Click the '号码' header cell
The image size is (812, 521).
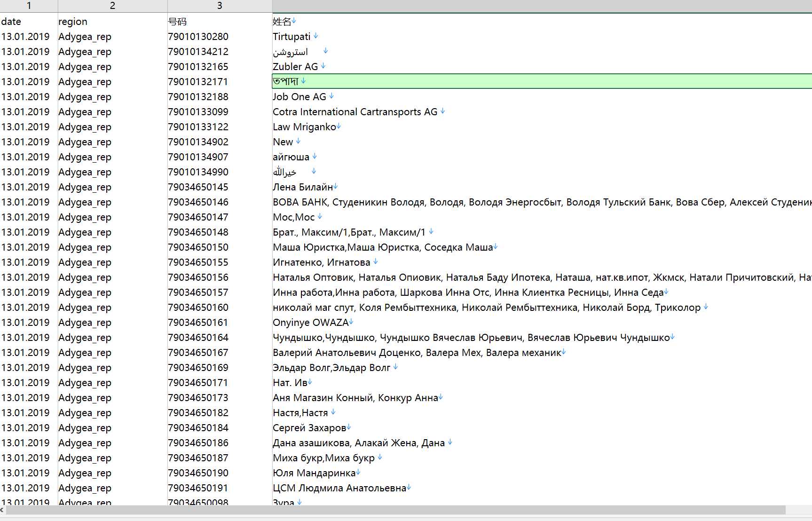click(x=220, y=22)
